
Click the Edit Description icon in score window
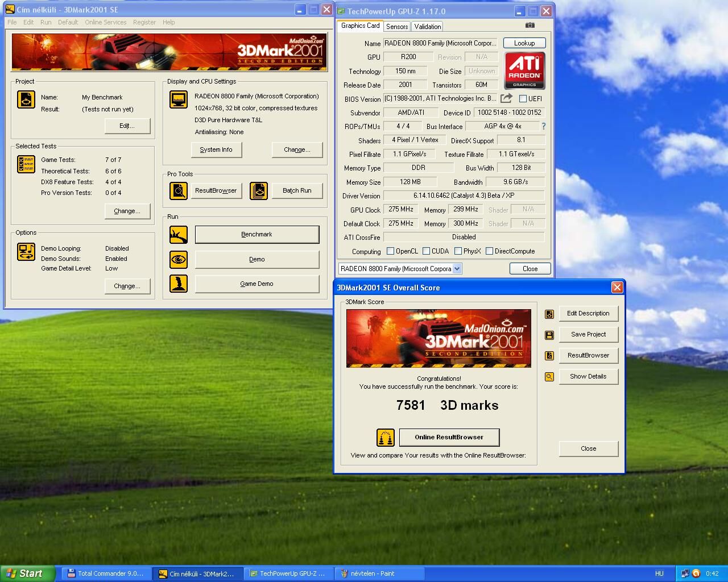tap(549, 314)
